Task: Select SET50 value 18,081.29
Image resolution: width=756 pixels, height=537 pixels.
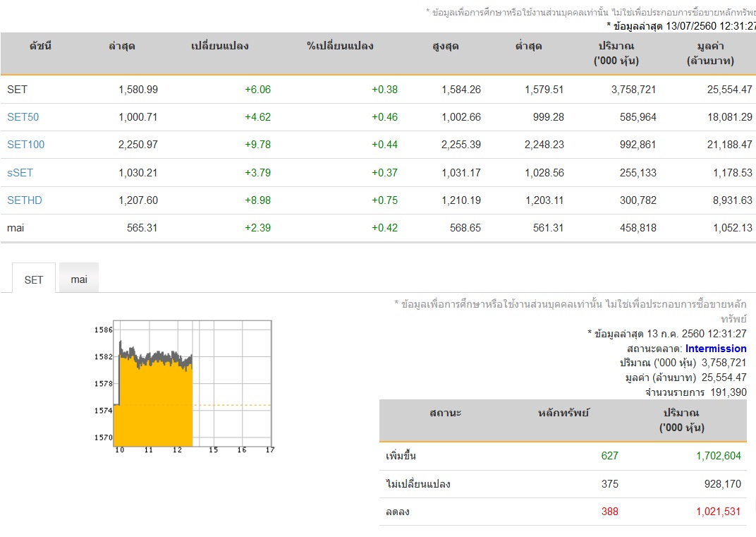Action: tap(729, 116)
